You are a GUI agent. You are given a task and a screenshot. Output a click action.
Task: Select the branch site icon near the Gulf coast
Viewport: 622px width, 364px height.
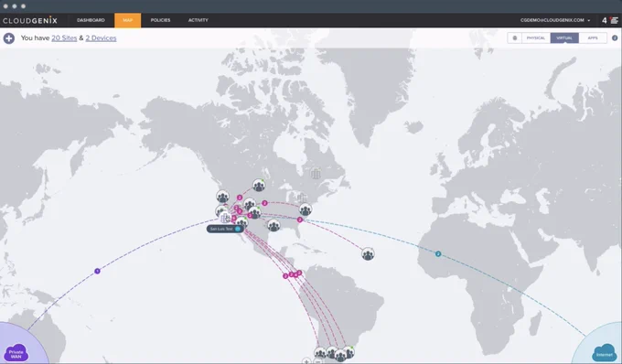(273, 225)
